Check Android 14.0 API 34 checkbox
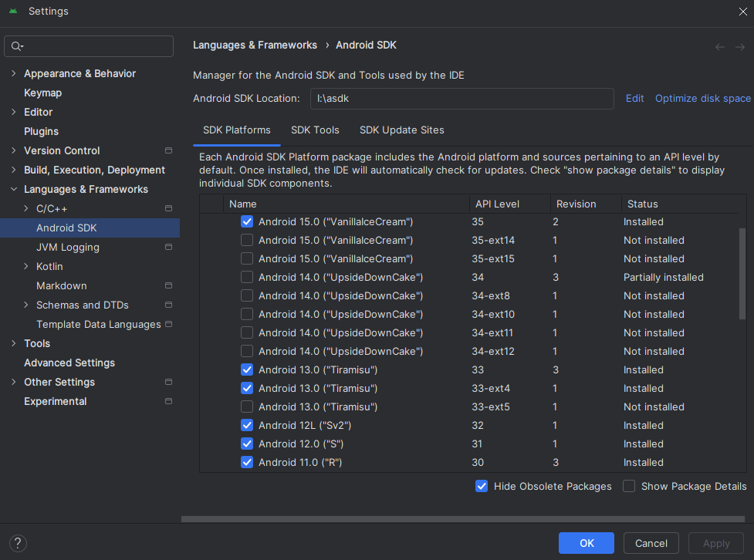The width and height of the screenshot is (754, 560). click(247, 277)
